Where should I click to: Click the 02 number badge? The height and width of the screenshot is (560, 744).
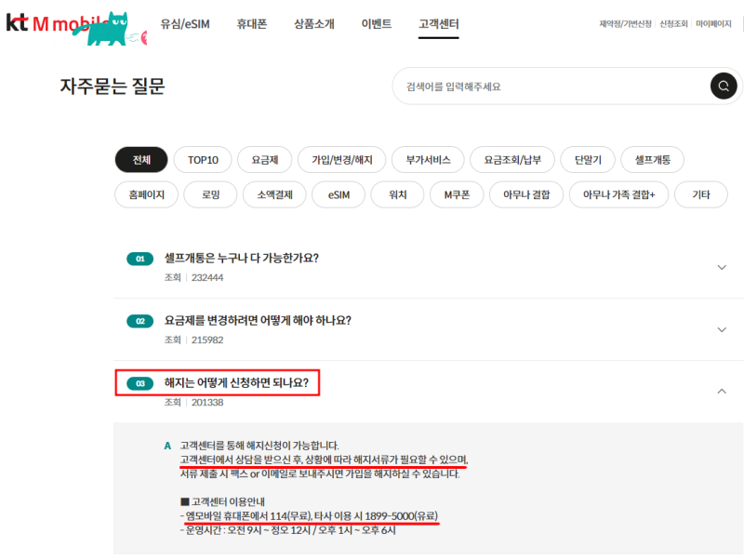[x=140, y=321]
